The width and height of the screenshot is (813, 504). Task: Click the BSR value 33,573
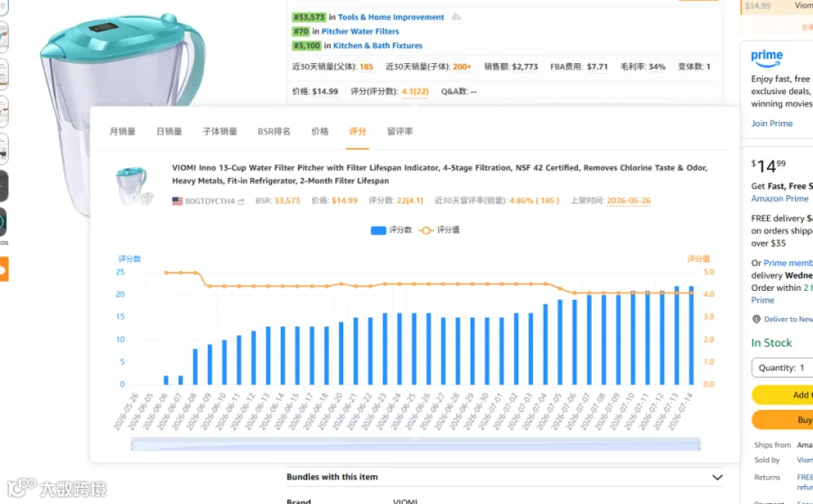coord(287,201)
